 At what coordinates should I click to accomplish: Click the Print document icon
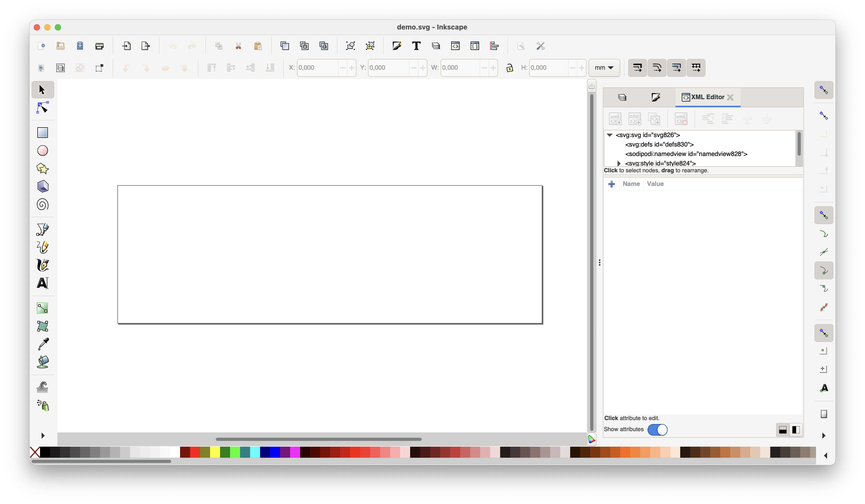click(x=100, y=46)
